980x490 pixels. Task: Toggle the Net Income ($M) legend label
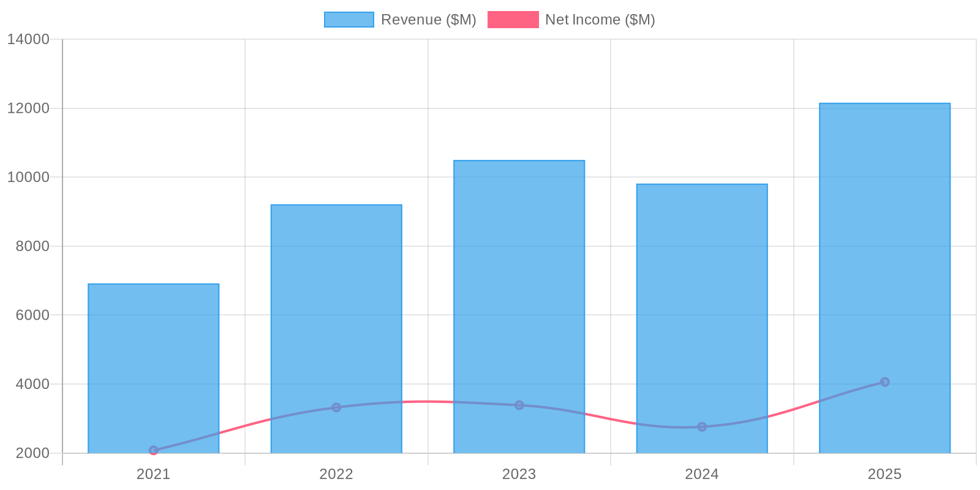click(600, 20)
